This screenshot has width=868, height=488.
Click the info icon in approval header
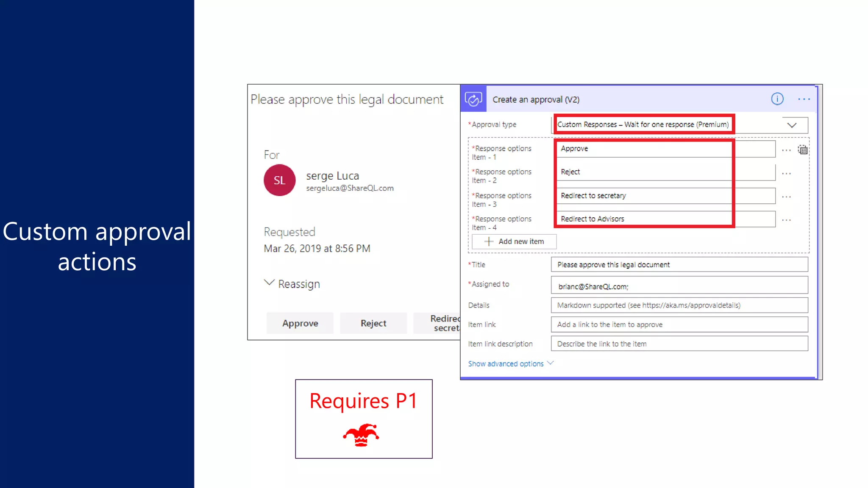[x=777, y=99]
